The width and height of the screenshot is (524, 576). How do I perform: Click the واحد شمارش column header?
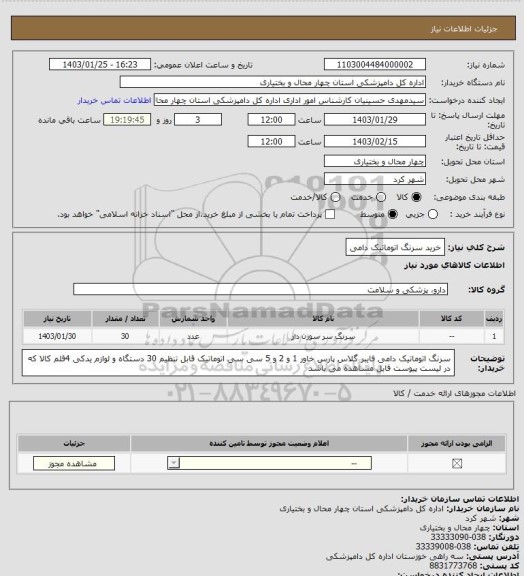193,318
